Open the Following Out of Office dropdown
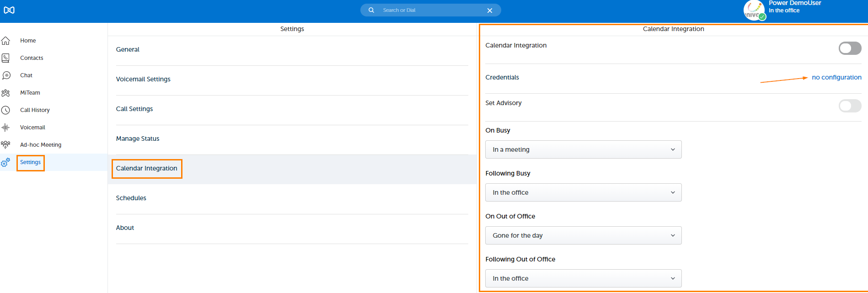 pos(583,278)
